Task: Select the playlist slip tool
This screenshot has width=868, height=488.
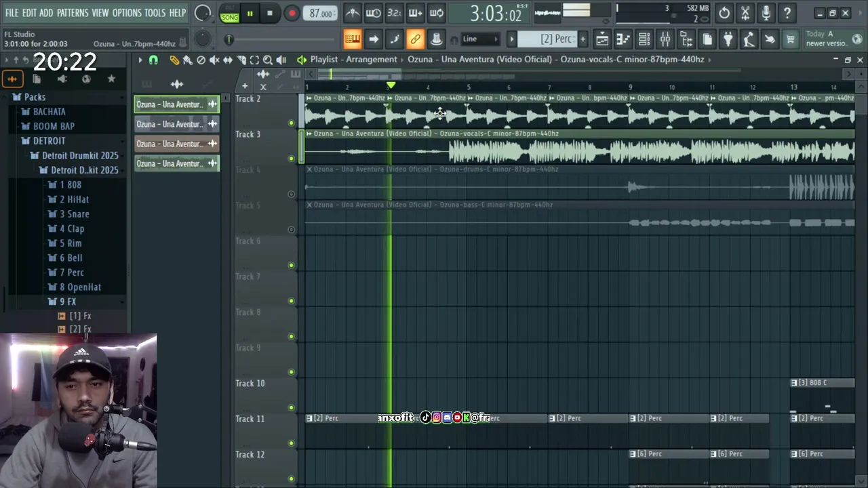Action: pos(228,60)
